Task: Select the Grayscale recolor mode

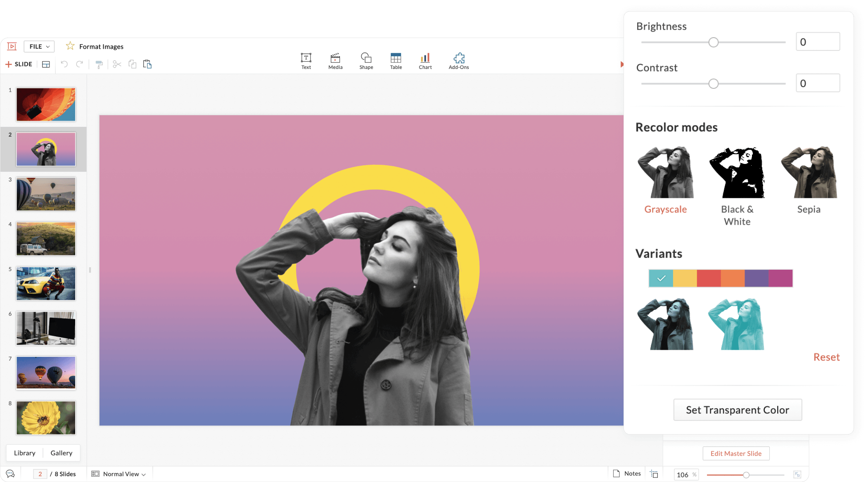Action: [x=665, y=173]
